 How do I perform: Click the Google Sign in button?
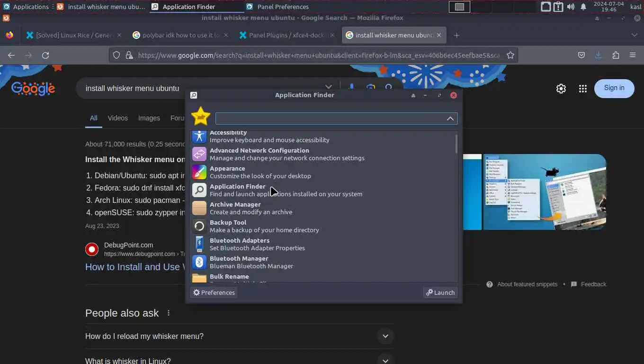pos(614,88)
